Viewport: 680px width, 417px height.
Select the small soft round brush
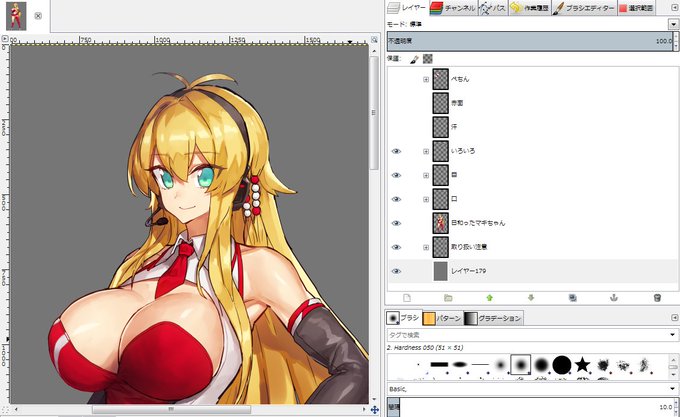(500, 365)
